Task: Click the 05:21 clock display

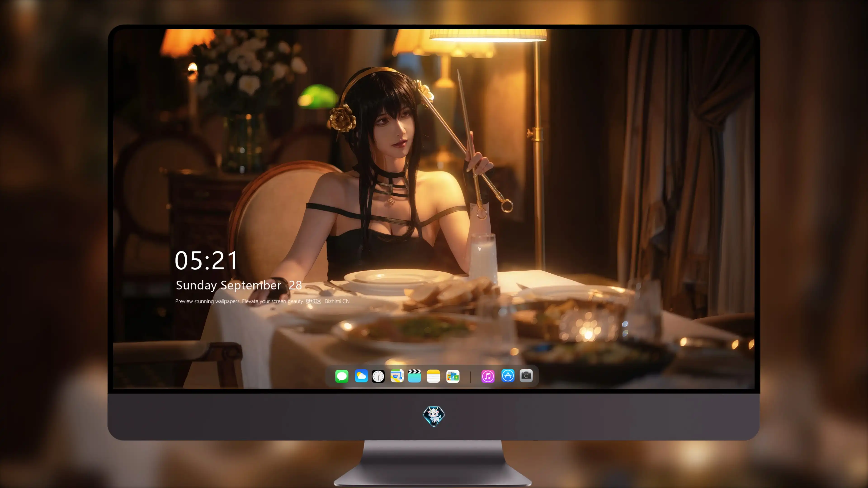Action: click(206, 261)
